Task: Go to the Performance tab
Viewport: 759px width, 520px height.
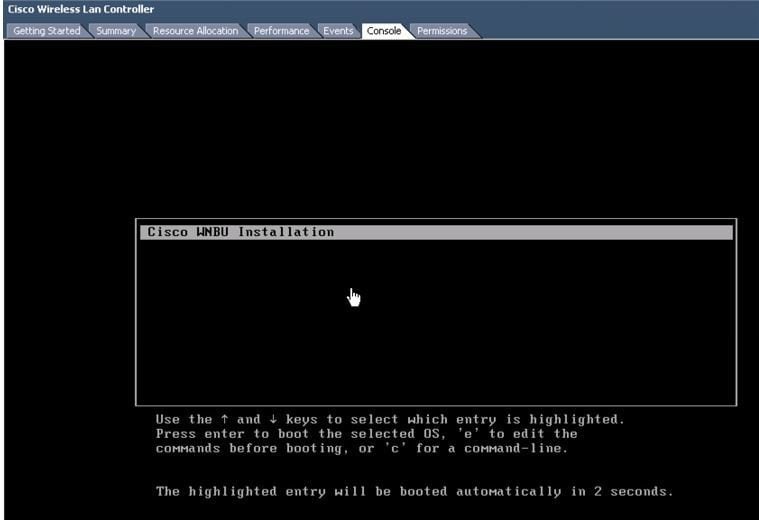Action: tap(281, 31)
